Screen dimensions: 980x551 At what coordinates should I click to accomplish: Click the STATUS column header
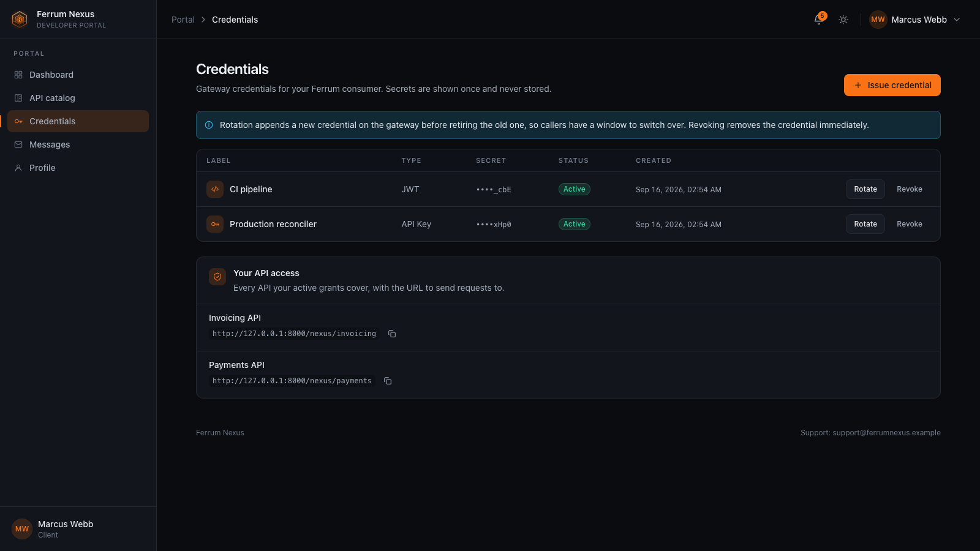pyautogui.click(x=573, y=160)
